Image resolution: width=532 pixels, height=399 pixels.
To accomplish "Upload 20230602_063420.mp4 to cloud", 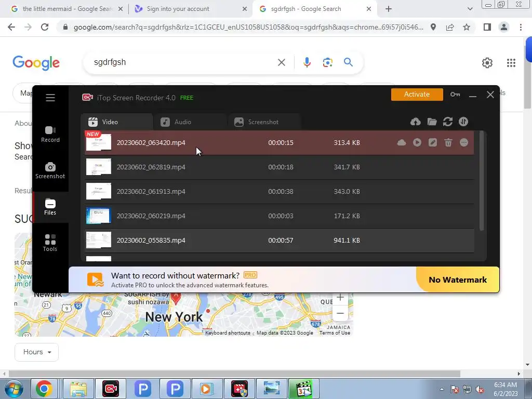I will coord(402,142).
